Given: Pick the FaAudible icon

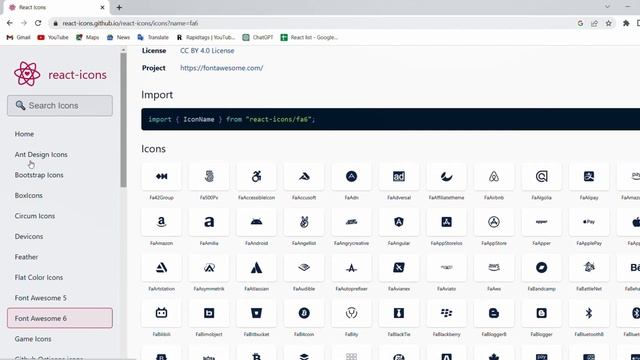Looking at the screenshot, I should pos(304,268).
